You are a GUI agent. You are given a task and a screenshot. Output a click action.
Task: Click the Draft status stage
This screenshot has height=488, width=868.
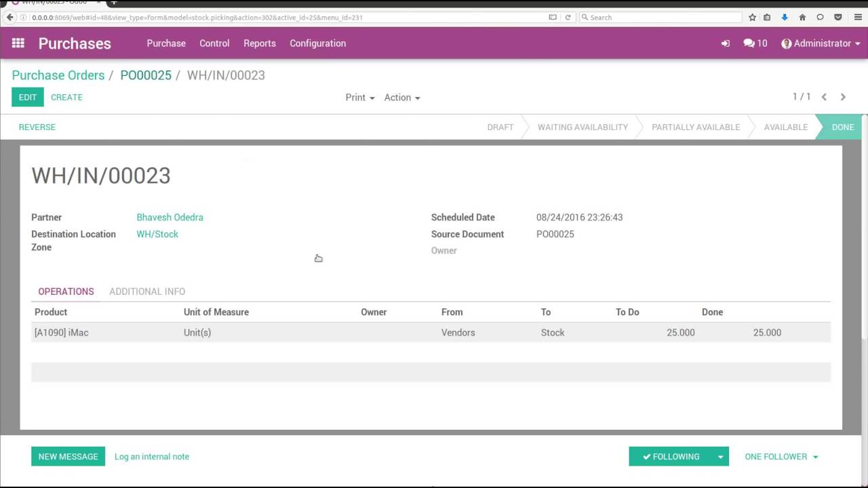500,127
